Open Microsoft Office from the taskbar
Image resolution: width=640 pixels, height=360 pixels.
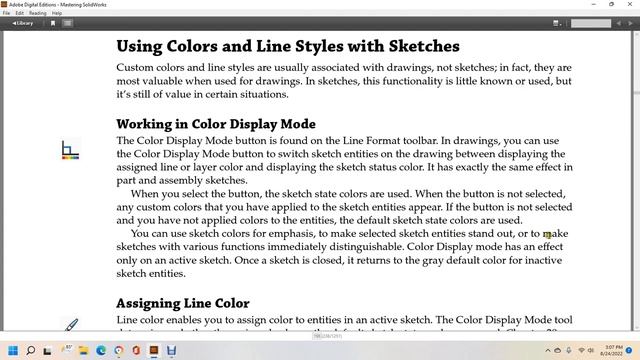[x=136, y=351]
